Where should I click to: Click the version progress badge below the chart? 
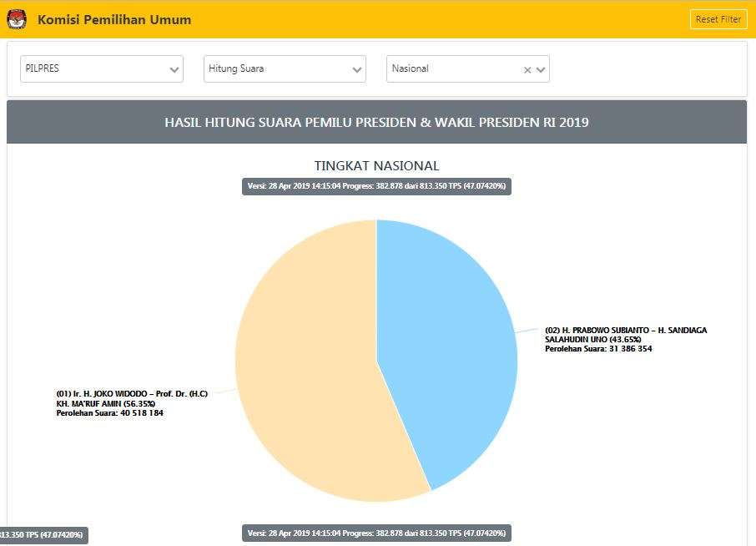[x=376, y=533]
